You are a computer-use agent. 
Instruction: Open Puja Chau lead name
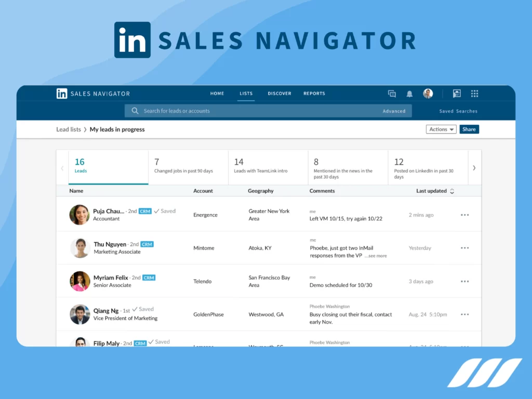click(x=109, y=211)
